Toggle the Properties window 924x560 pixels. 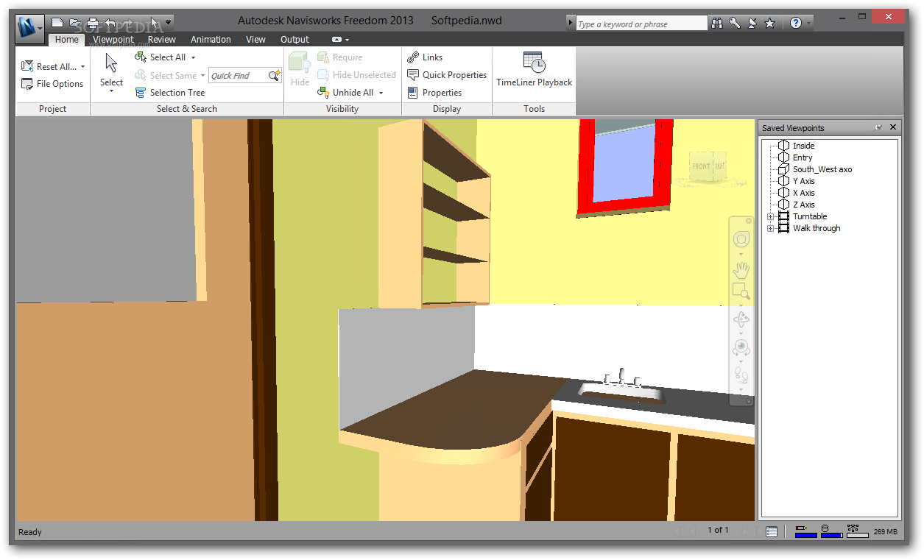(434, 93)
